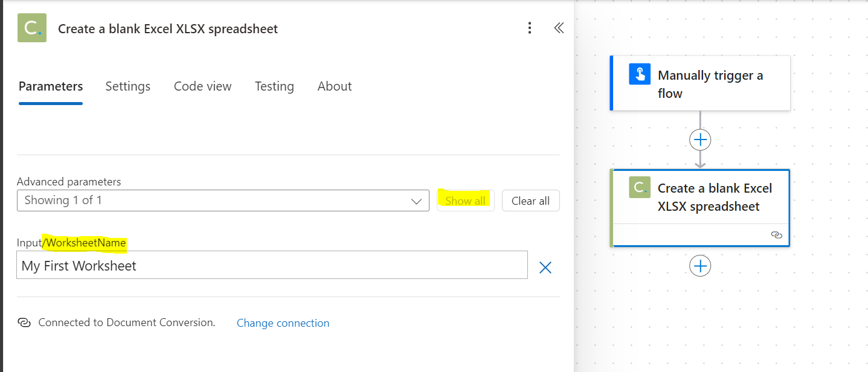Click the connector icon on the Excel action card
The height and width of the screenshot is (372, 868).
click(x=639, y=187)
